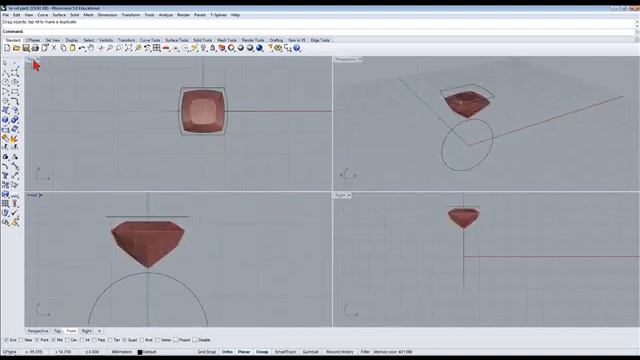Screen dimensions: 640x360
Task: Toggle the Ortho status button
Action: (227, 352)
